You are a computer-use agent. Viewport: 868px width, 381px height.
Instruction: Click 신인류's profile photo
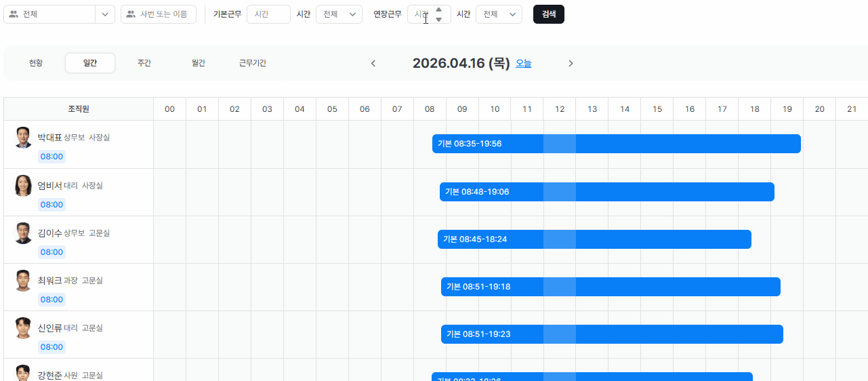tap(24, 327)
